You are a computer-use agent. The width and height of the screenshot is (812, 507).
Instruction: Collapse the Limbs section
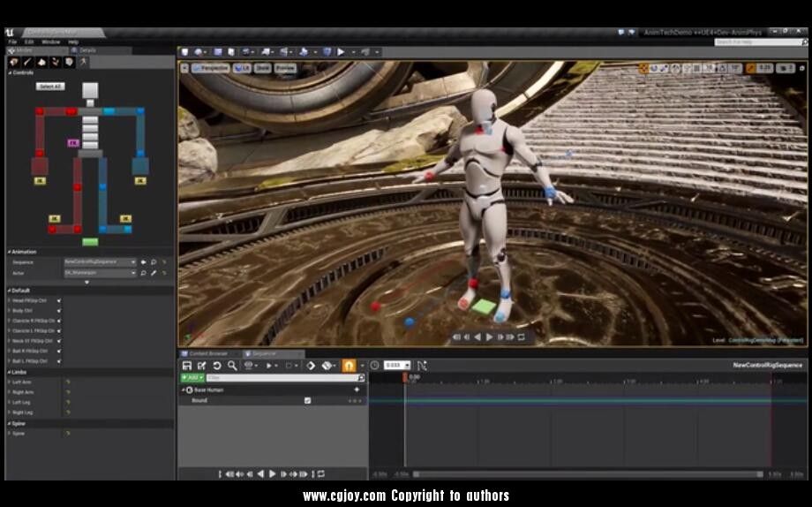point(10,372)
